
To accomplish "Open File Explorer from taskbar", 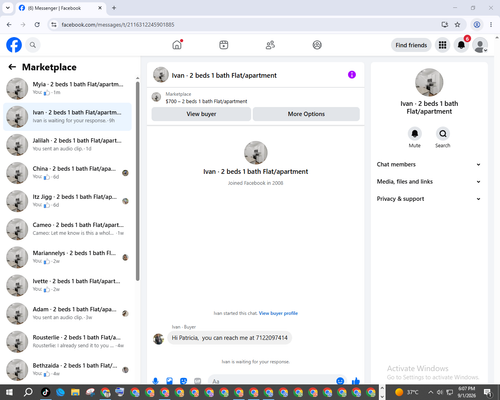I will pyautogui.click(x=75, y=392).
